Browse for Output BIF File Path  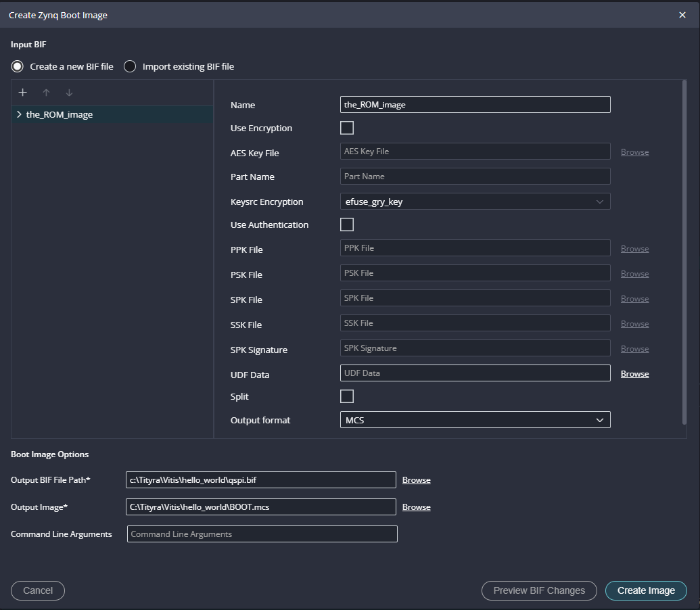[x=416, y=480]
